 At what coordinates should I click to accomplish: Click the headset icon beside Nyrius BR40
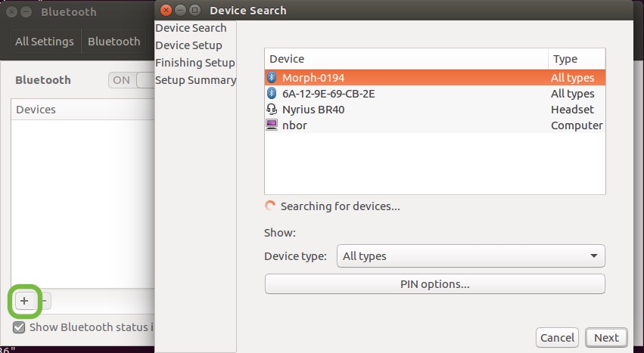(272, 109)
